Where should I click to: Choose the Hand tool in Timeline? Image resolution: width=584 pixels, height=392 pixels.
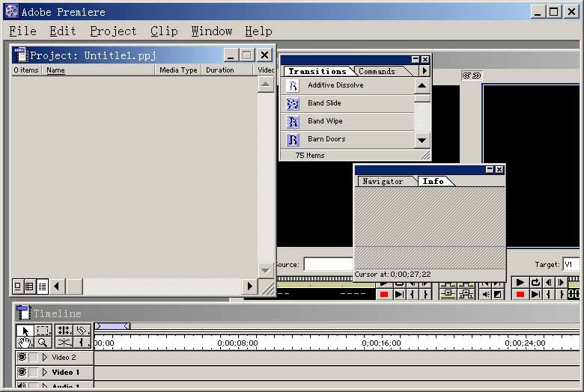pyautogui.click(x=25, y=343)
